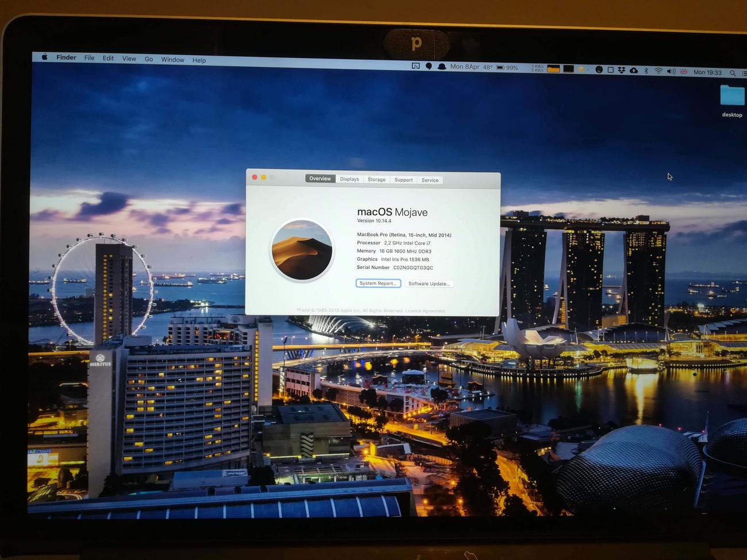
Task: Open the View menu
Action: pos(129,59)
